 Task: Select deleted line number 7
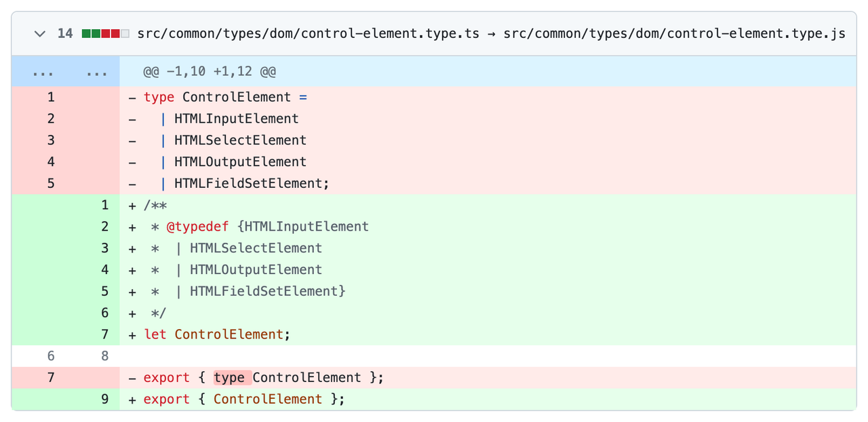click(50, 378)
